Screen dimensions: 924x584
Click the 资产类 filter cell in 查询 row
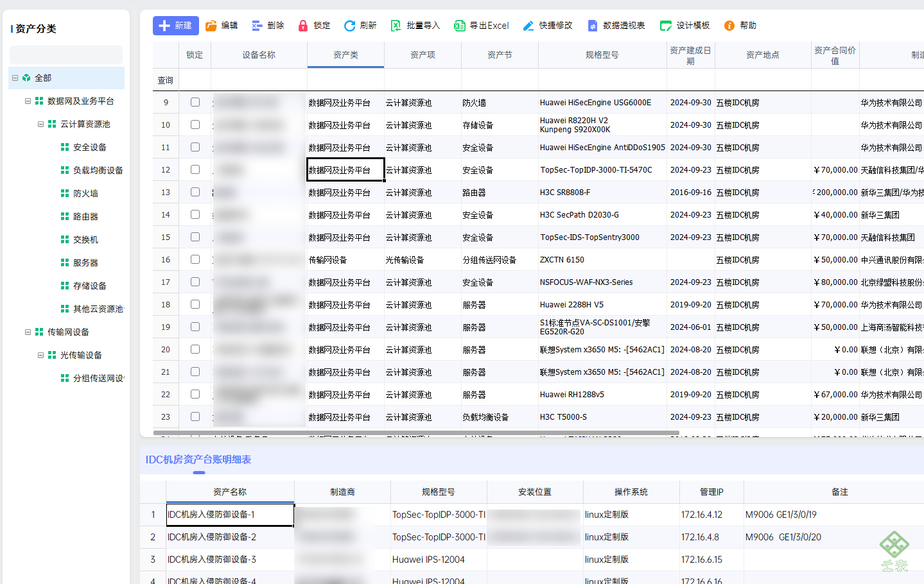(345, 80)
